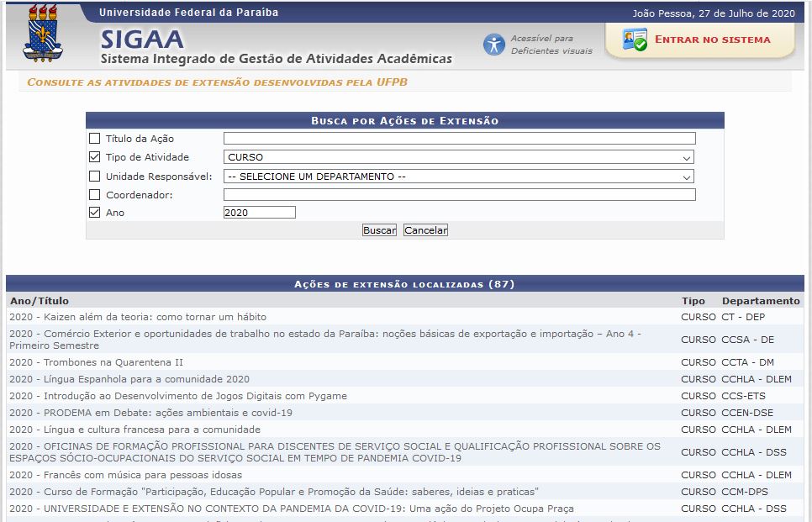Click inside the Ano input showing 2020

click(x=260, y=212)
